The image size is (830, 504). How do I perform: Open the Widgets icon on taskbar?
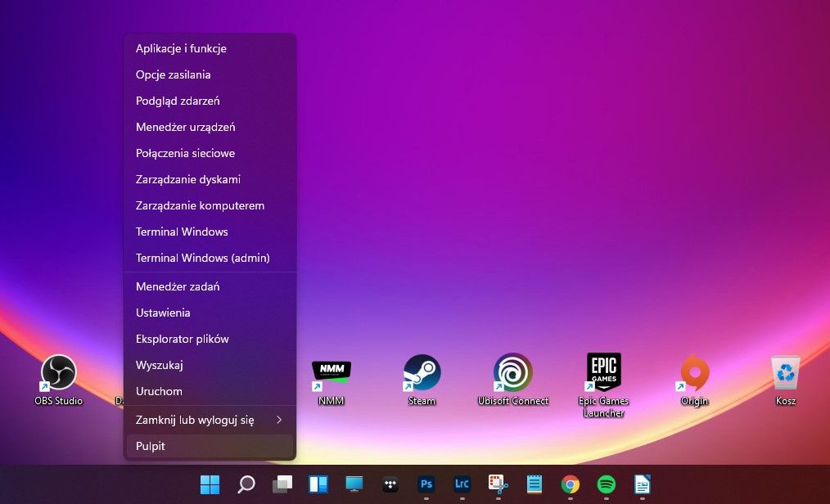tap(318, 484)
